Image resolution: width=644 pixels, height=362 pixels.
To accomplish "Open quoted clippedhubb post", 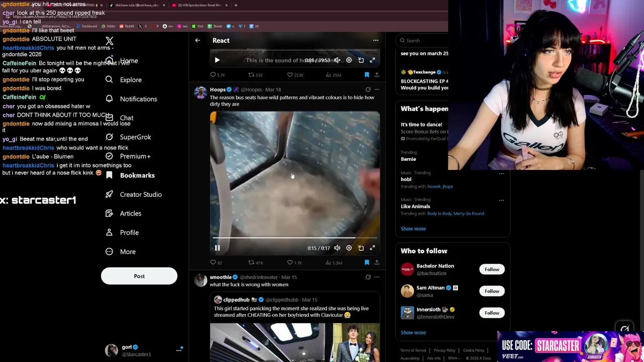I will (x=295, y=327).
